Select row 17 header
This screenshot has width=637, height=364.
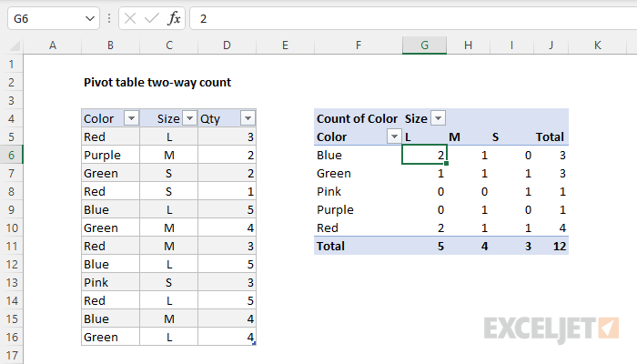tap(11, 355)
